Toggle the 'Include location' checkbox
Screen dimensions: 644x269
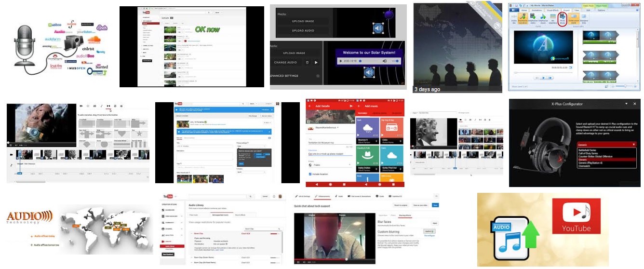click(x=310, y=174)
